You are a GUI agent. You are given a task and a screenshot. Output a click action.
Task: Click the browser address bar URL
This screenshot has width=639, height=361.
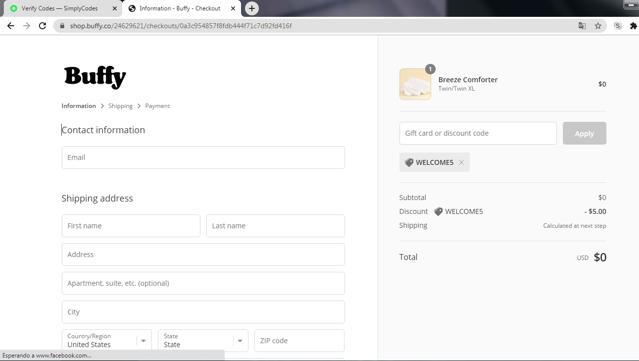(181, 26)
